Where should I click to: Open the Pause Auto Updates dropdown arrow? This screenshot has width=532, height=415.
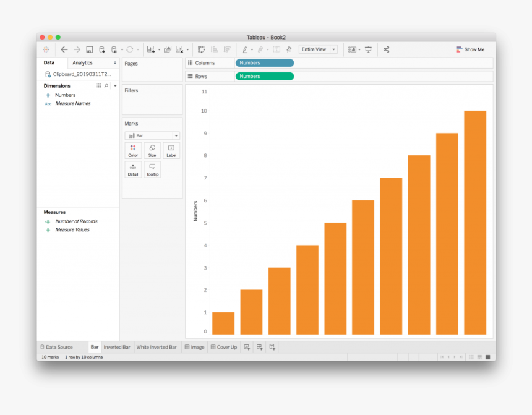coord(122,50)
